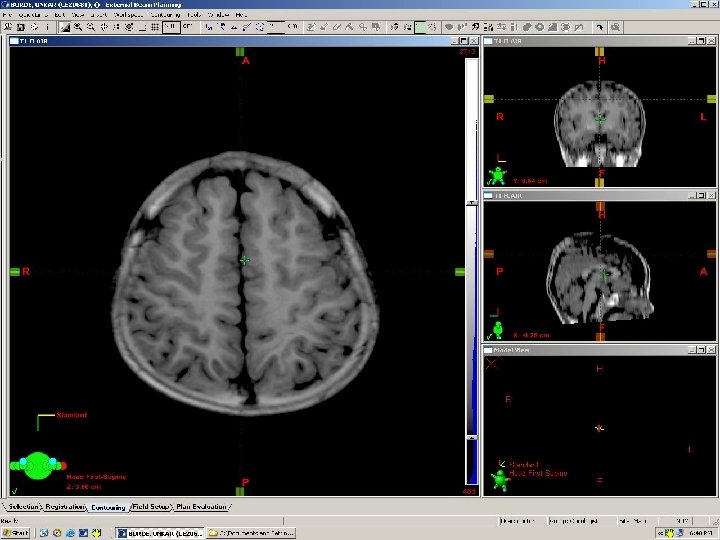Click the last toolbar icon after Undo
This screenshot has height=540, width=720.
[615, 27]
